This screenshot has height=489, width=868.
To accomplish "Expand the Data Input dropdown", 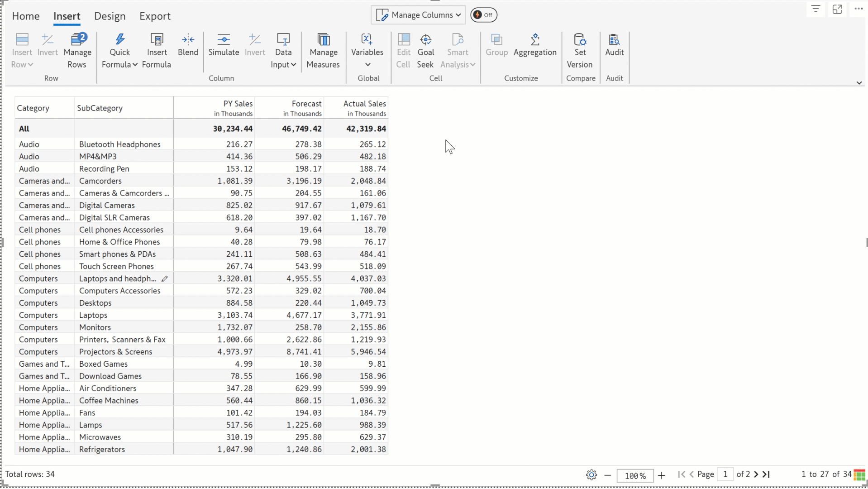I will click(x=283, y=64).
